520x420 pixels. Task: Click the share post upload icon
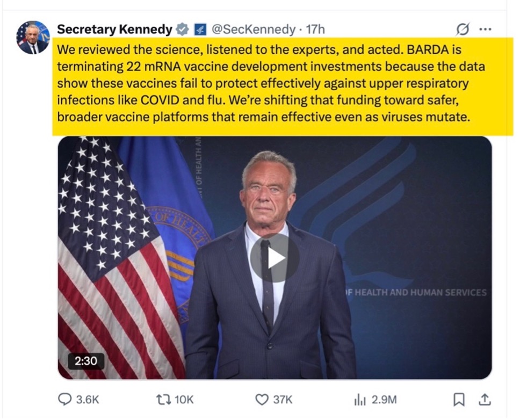pos(484,400)
